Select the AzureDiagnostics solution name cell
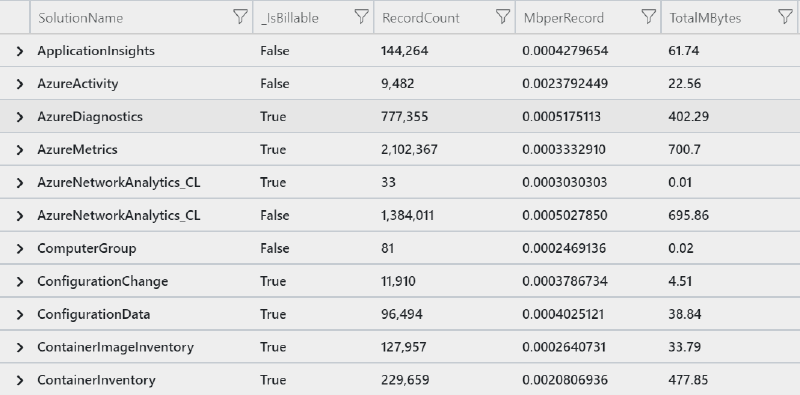Image resolution: width=800 pixels, height=395 pixels. pyautogui.click(x=90, y=116)
